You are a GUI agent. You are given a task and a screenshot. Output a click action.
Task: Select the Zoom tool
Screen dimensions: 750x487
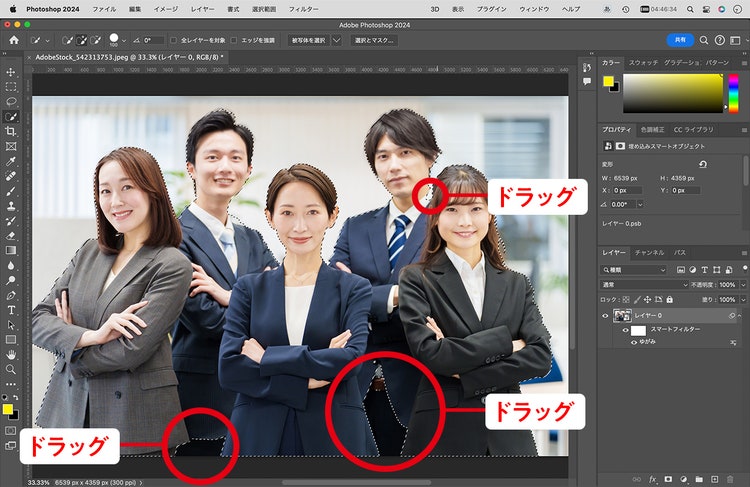(x=11, y=369)
